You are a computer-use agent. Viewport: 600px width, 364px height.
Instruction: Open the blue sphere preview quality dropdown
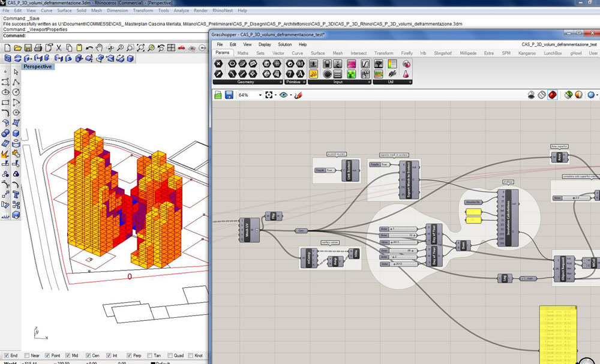(x=598, y=95)
